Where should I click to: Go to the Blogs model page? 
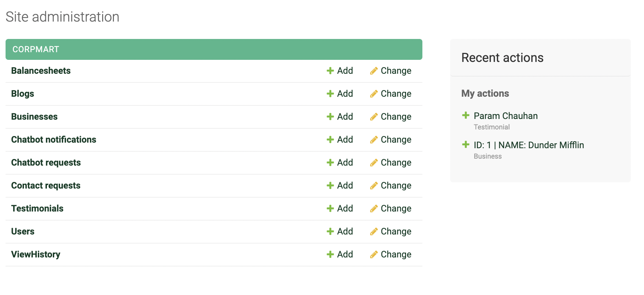tap(23, 94)
